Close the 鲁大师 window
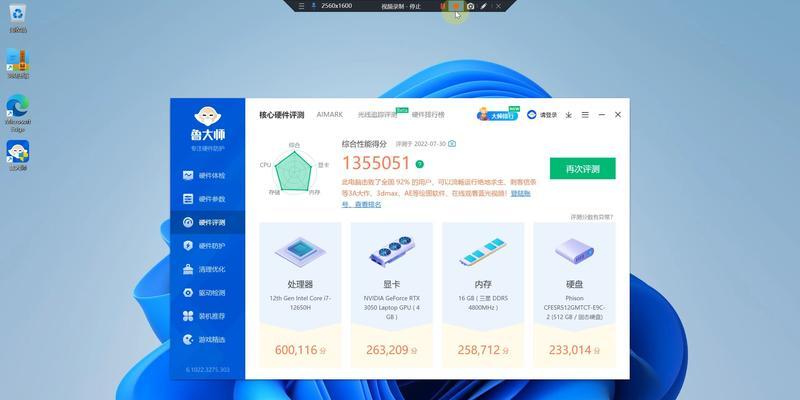 point(618,115)
